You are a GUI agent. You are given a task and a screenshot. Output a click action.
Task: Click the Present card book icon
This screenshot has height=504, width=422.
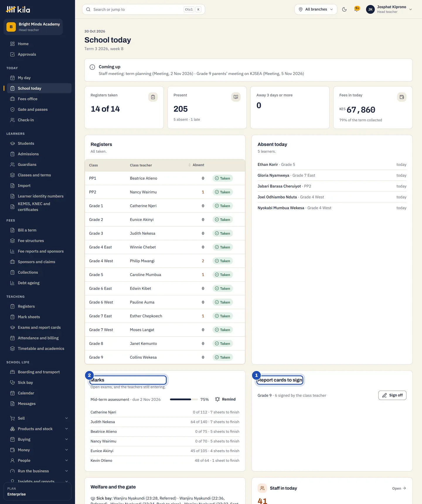tap(236, 97)
